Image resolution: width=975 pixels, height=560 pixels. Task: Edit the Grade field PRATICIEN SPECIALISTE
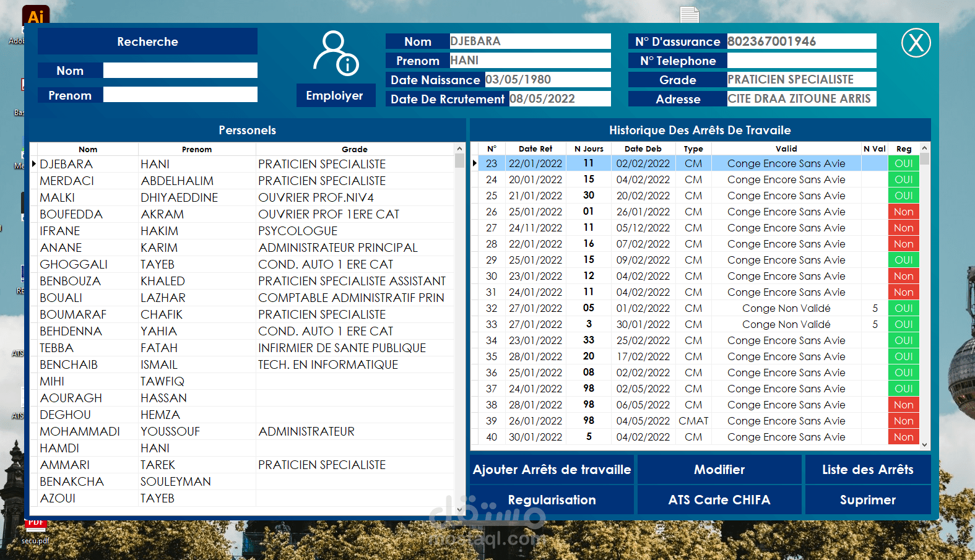tap(802, 80)
